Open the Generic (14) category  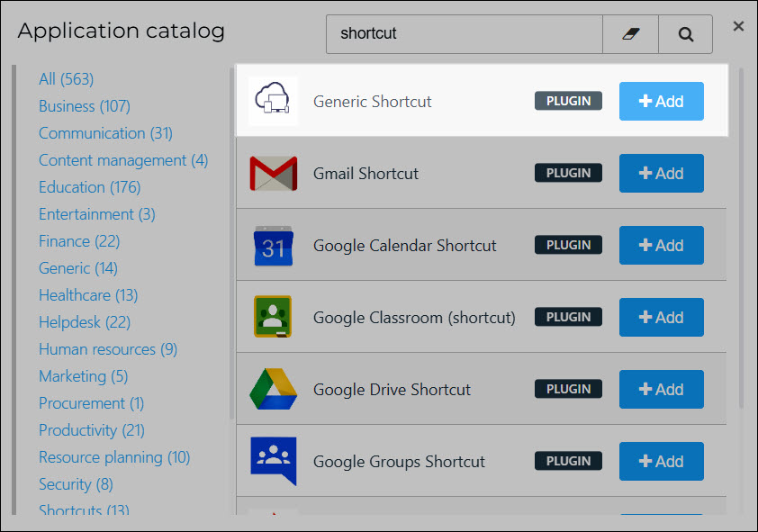pos(77,268)
